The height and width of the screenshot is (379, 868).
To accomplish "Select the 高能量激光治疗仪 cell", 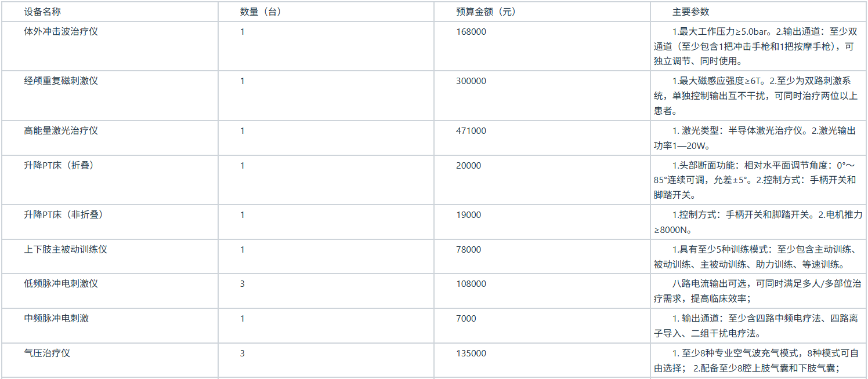I will click(61, 131).
